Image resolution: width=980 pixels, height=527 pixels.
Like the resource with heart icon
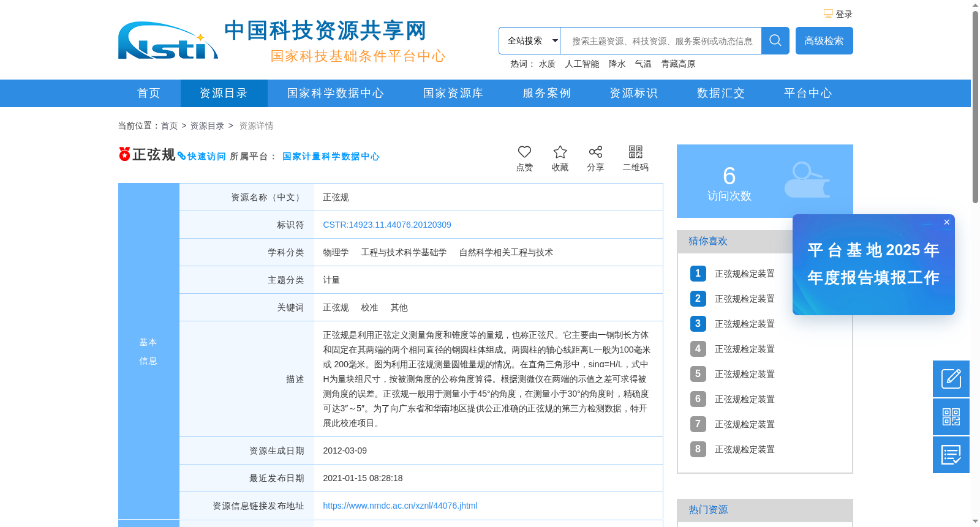tap(524, 152)
